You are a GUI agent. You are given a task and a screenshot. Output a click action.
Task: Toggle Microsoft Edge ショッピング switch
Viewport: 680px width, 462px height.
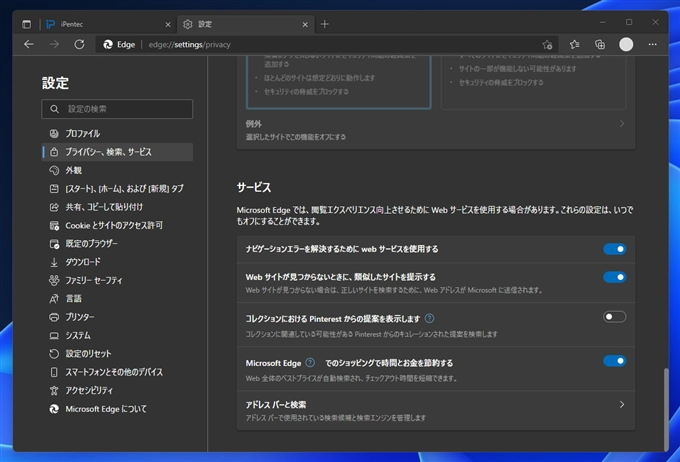pyautogui.click(x=615, y=361)
